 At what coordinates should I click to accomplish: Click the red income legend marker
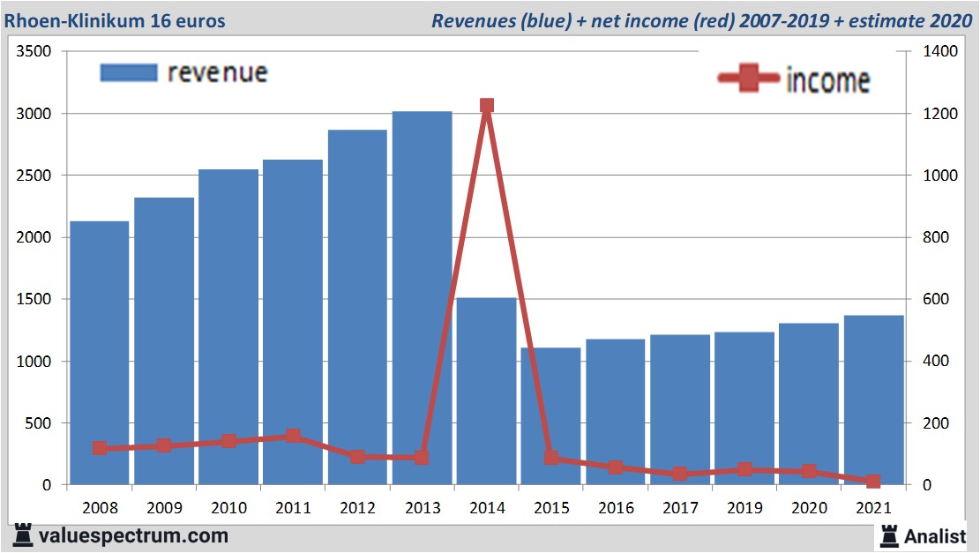point(748,78)
